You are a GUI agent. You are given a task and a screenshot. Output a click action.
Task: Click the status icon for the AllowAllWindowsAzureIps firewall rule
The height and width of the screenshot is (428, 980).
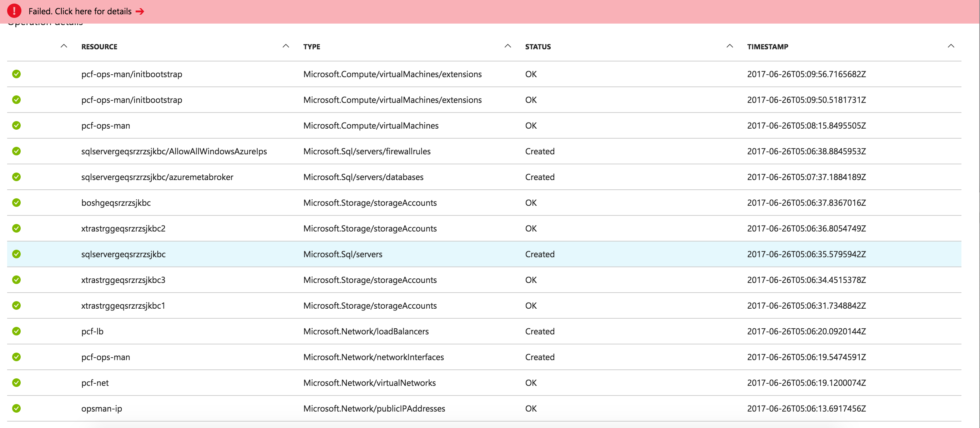pyautogui.click(x=16, y=151)
